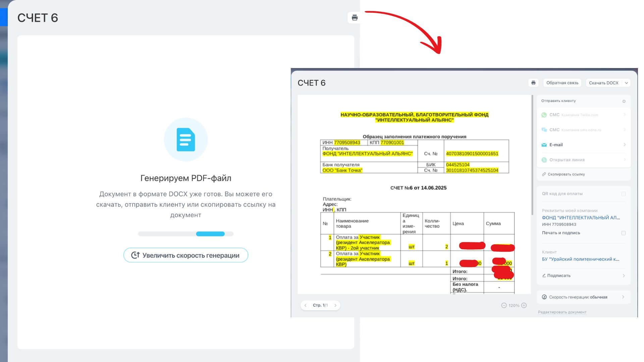Click Скопировать ссылку link
The height and width of the screenshot is (362, 644).
[566, 174]
